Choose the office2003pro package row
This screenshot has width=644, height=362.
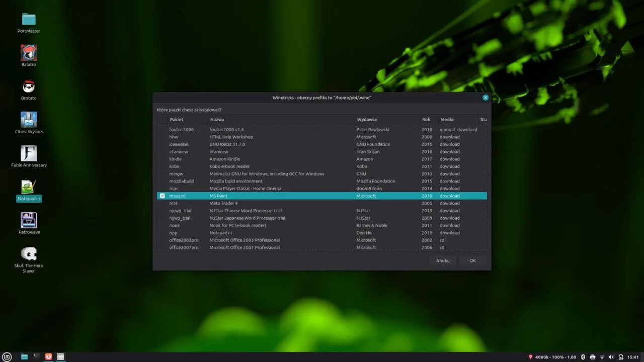322,240
